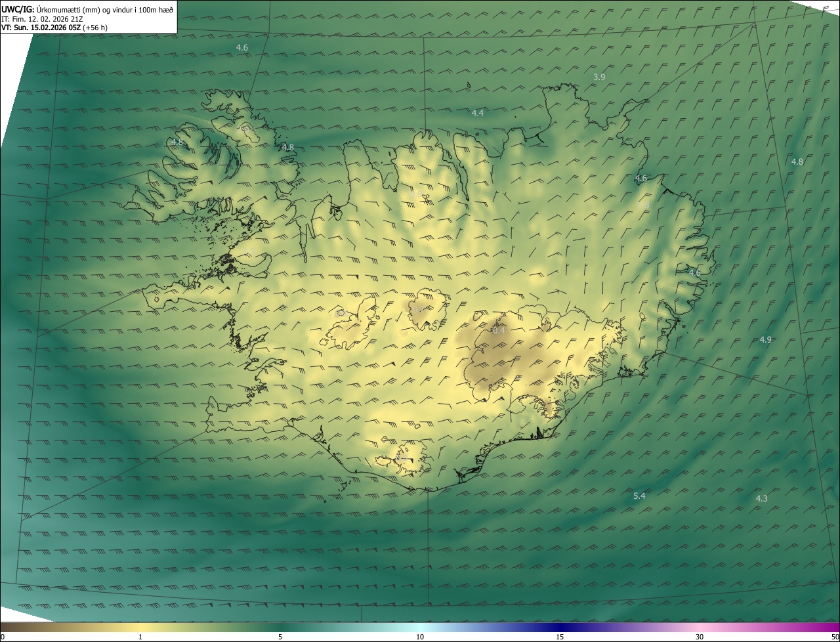Screen dimensions: 840x642
Task: Click the colorbar tick label '1'
Action: coord(140,637)
